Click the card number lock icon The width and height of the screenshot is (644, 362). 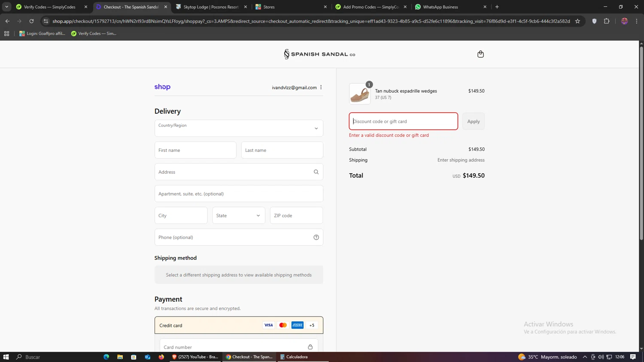point(310,347)
